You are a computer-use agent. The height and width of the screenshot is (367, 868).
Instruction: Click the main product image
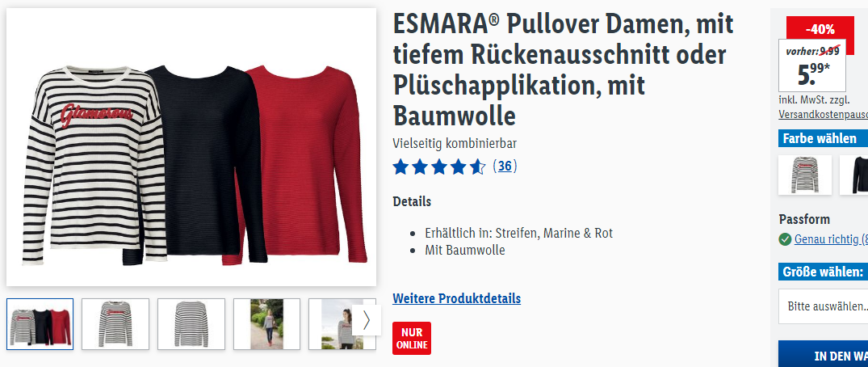pos(191,147)
